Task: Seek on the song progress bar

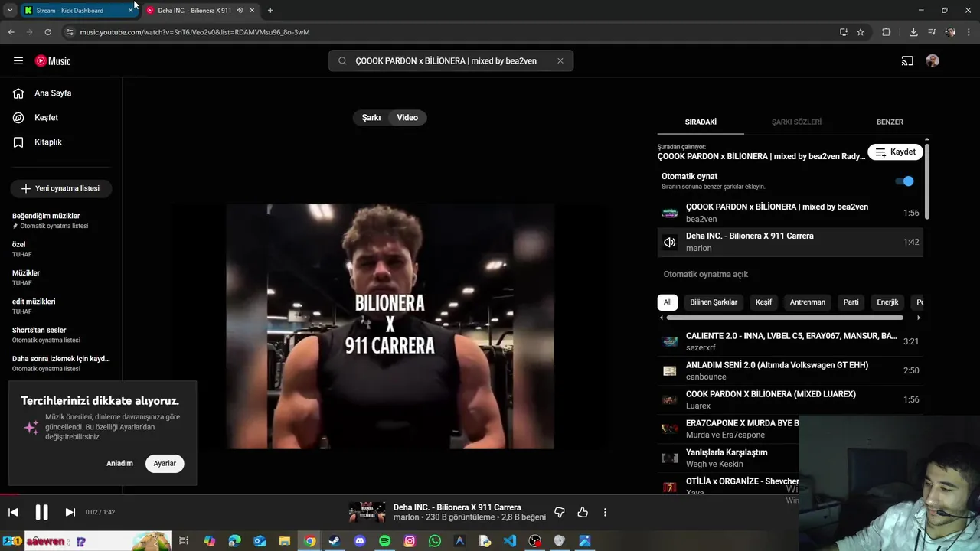Action: pyautogui.click(x=490, y=494)
